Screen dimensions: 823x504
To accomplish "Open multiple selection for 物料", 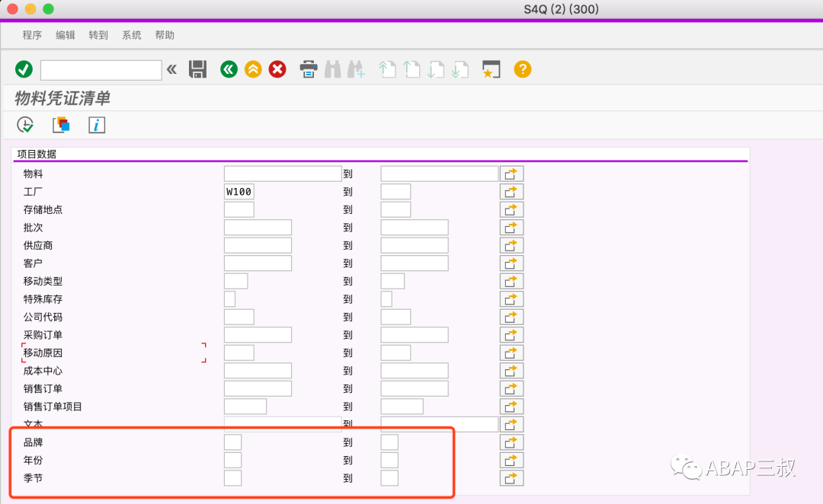I will point(511,174).
